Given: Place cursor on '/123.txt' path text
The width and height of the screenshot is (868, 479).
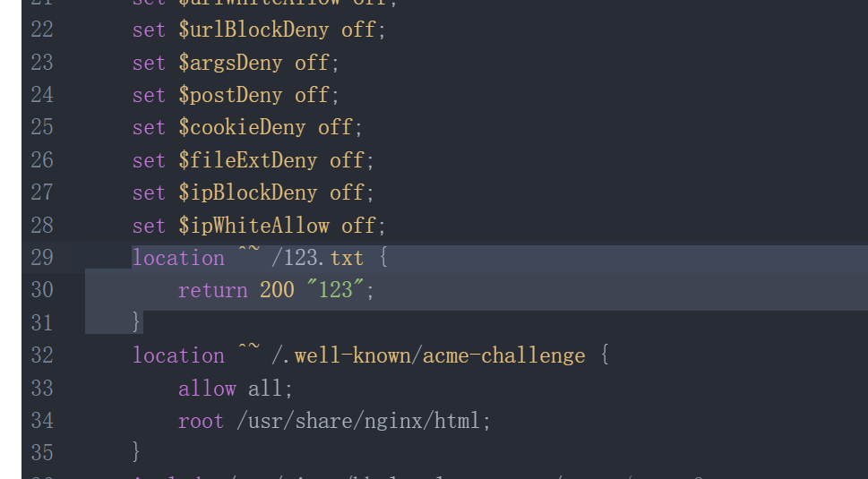Looking at the screenshot, I should pyautogui.click(x=318, y=259).
